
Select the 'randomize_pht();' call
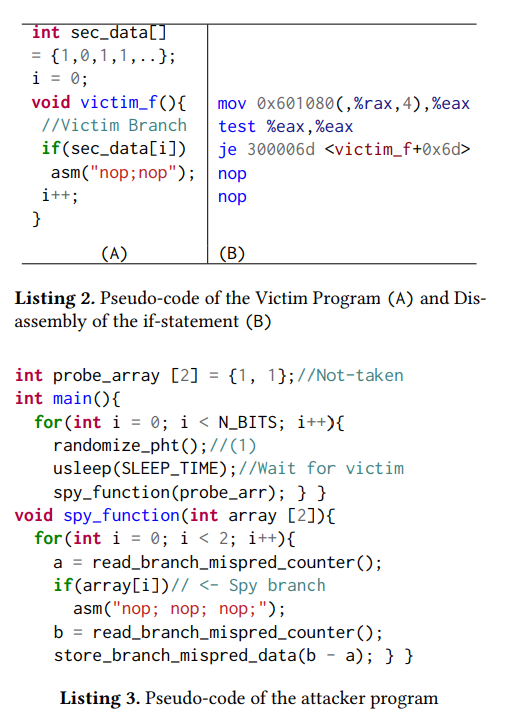[x=131, y=445]
